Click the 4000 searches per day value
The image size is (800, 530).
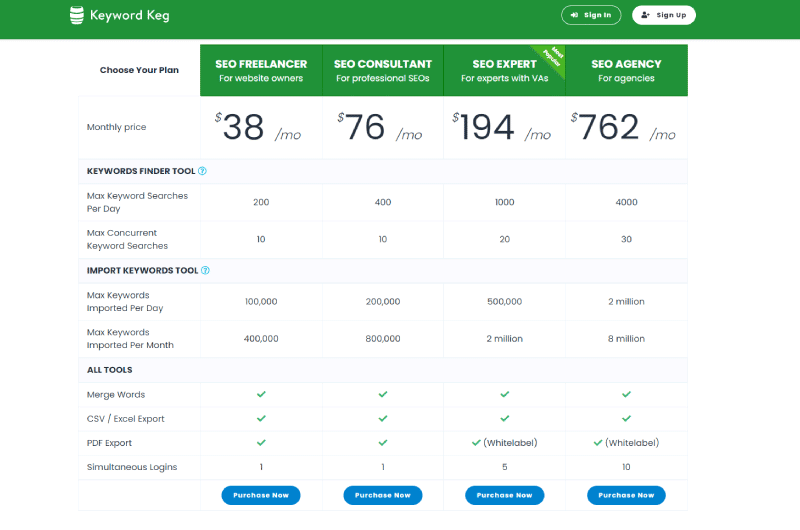[x=627, y=202]
